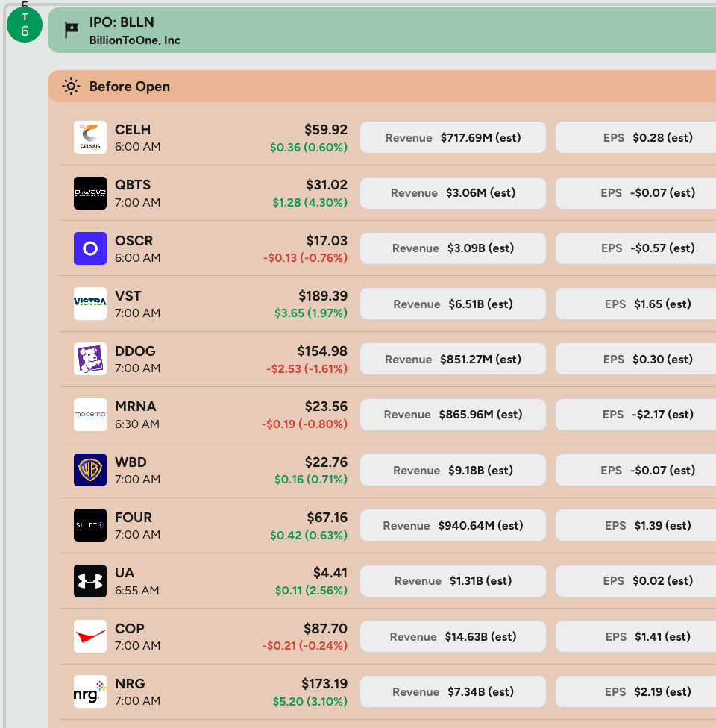Open DDOG Revenue $851.27M estimate box
The image size is (716, 728).
pyautogui.click(x=453, y=359)
